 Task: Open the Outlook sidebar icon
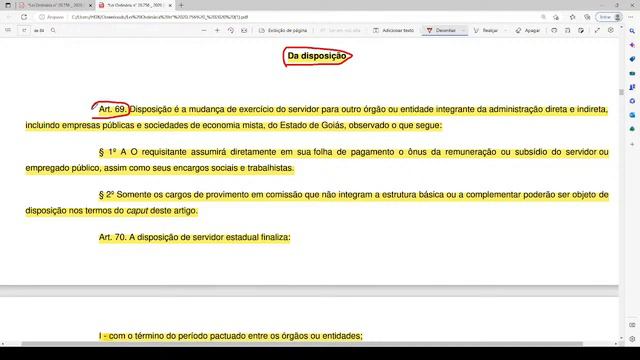(632, 115)
